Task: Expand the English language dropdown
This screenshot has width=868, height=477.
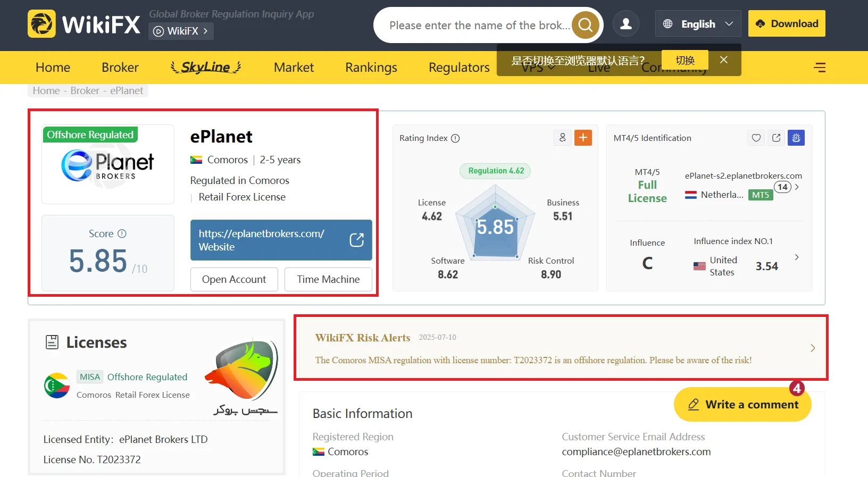Action: (x=698, y=24)
